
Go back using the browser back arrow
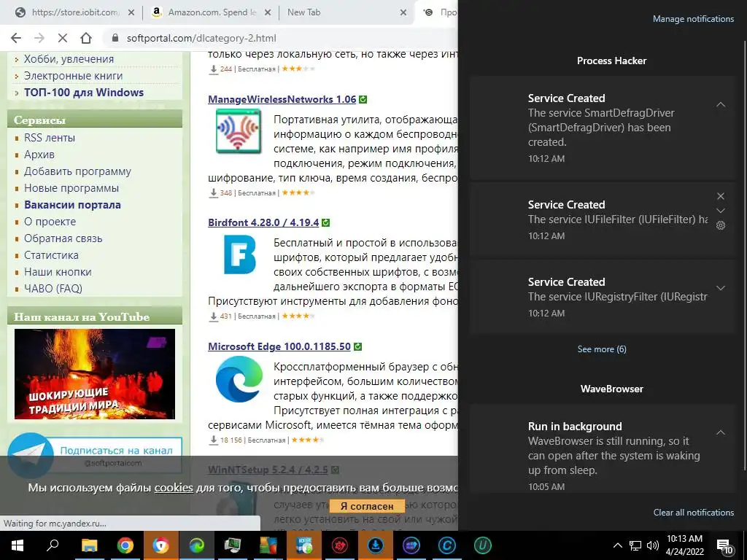(16, 38)
